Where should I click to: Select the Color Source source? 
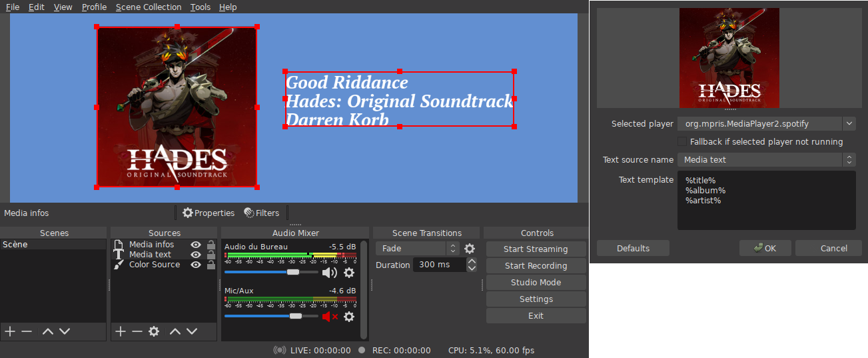pos(155,265)
